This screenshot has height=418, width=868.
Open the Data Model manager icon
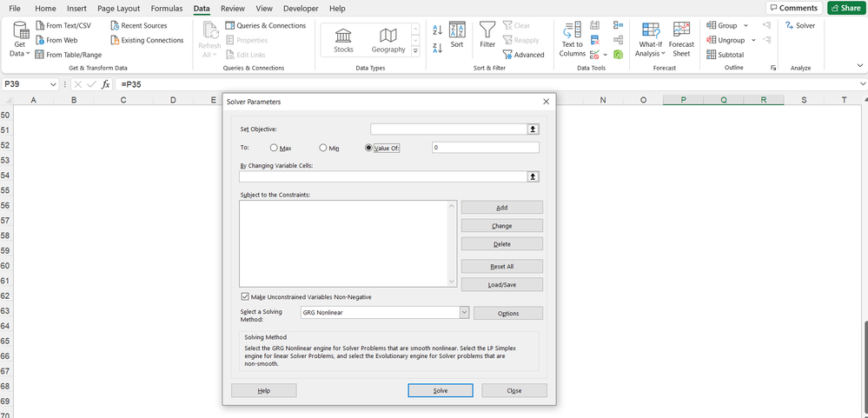point(619,54)
